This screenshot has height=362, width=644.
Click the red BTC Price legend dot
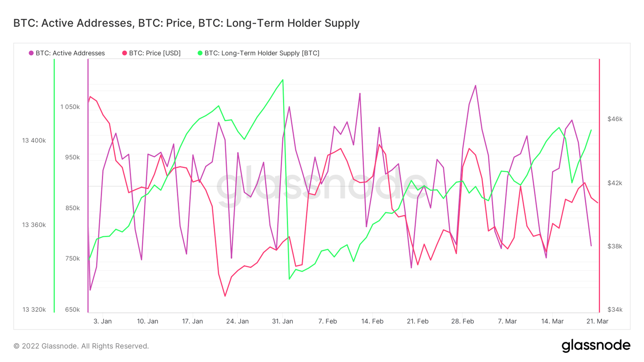pyautogui.click(x=125, y=53)
